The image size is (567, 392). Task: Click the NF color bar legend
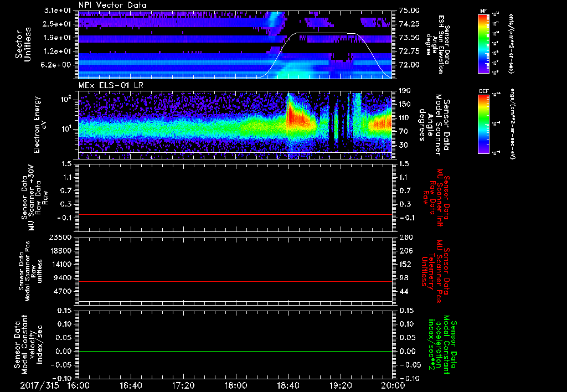pos(483,43)
